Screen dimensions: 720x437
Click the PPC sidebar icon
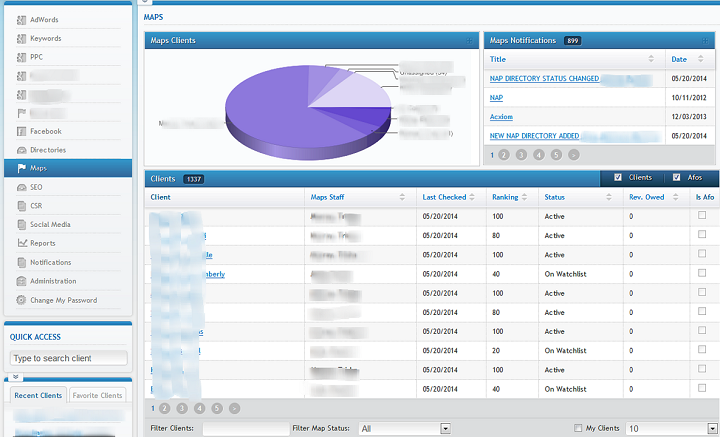pyautogui.click(x=21, y=57)
